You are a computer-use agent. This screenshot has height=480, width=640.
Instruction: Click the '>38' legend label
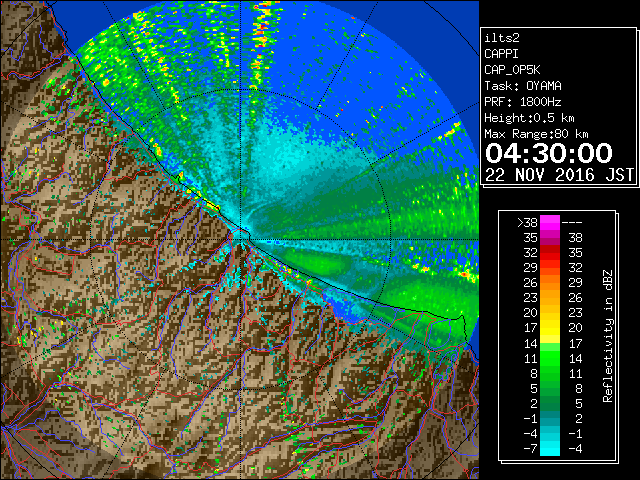click(527, 222)
